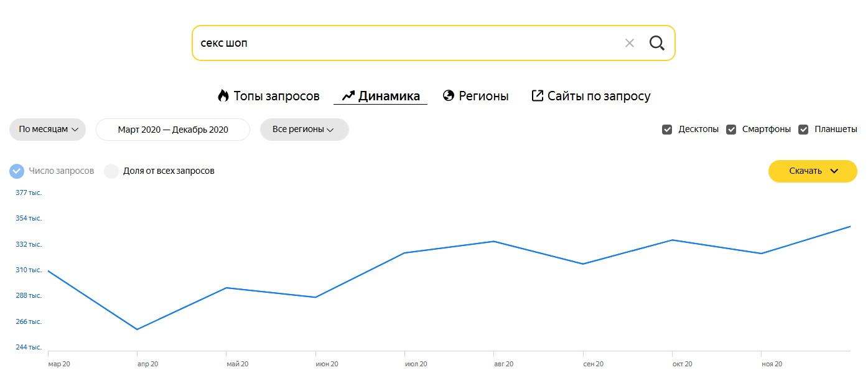Screen dimensions: 868x380
Task: Click the ноя 20 x-axis label
Action: pos(772,364)
